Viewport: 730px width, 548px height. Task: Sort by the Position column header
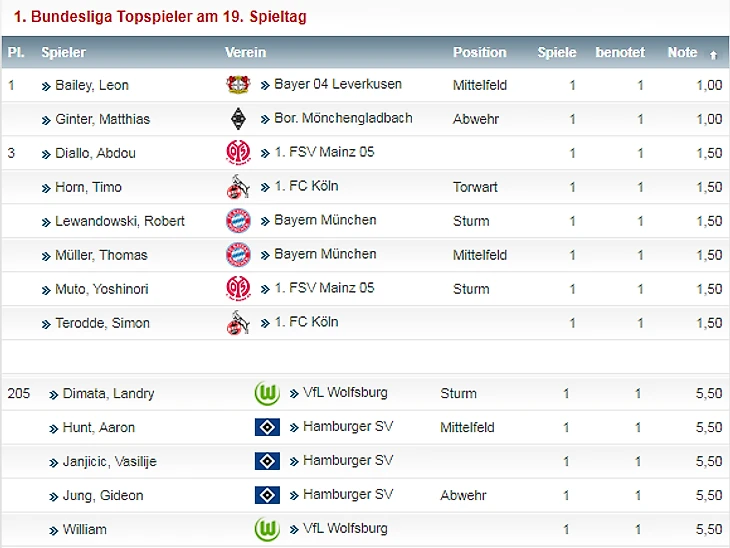tap(479, 53)
